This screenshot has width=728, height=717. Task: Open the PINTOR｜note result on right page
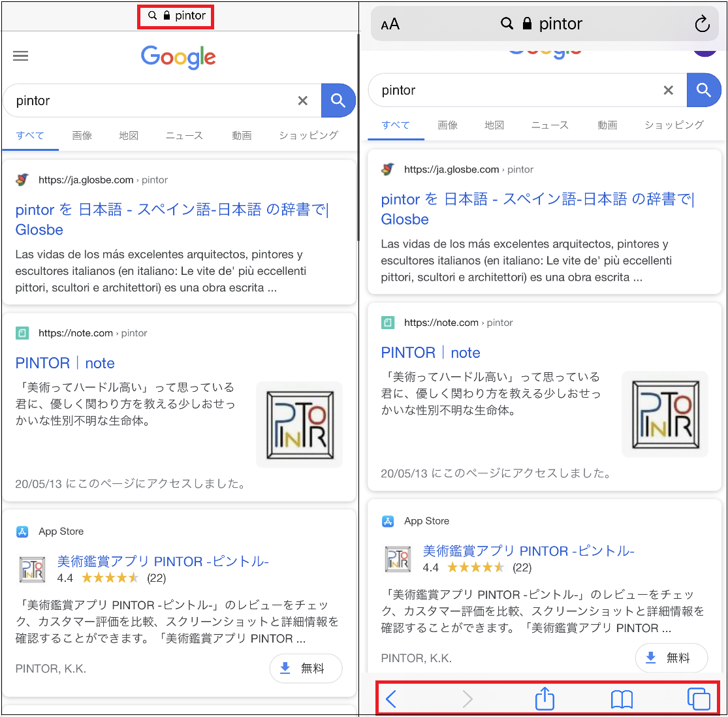click(x=430, y=353)
